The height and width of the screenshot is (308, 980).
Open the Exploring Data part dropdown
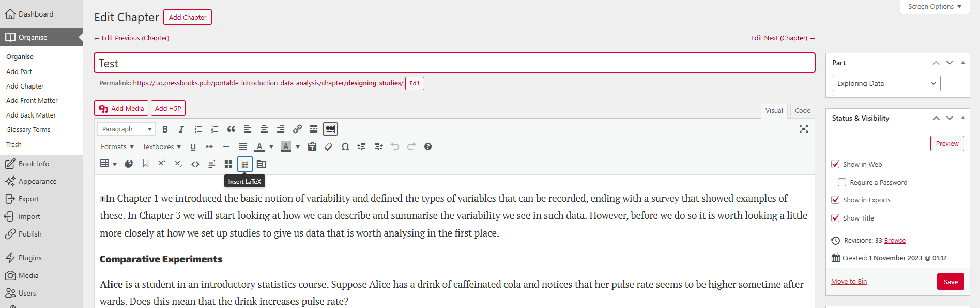pyautogui.click(x=886, y=83)
